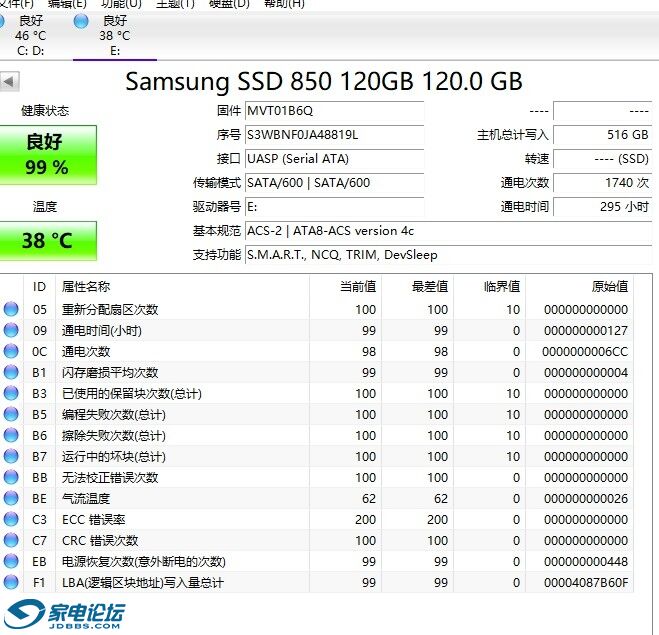Click status icon for attribute 05 重新分配扇区次数

[x=11, y=309]
